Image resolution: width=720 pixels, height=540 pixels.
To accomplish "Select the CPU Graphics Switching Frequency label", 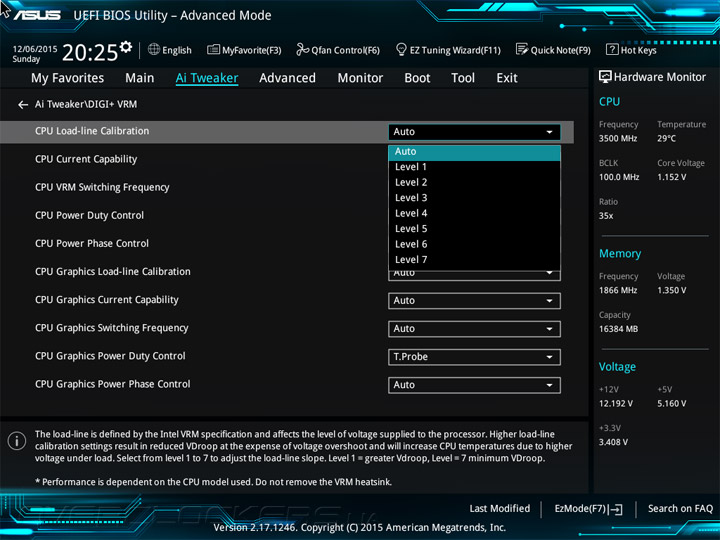I will (112, 328).
